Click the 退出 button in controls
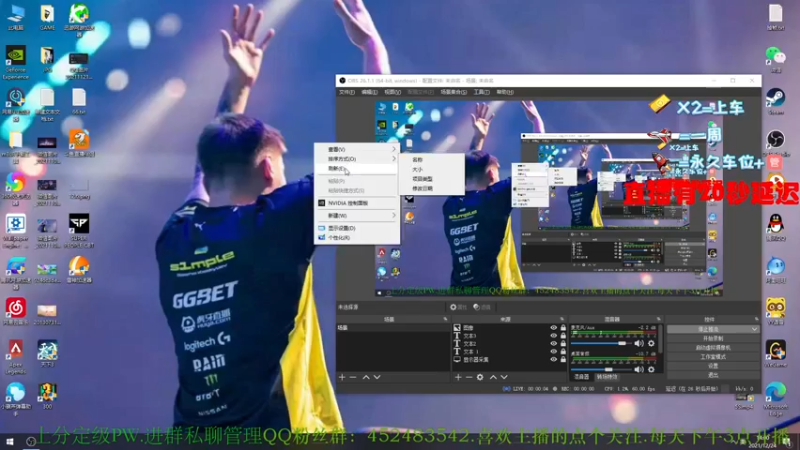800x450 pixels. [713, 375]
